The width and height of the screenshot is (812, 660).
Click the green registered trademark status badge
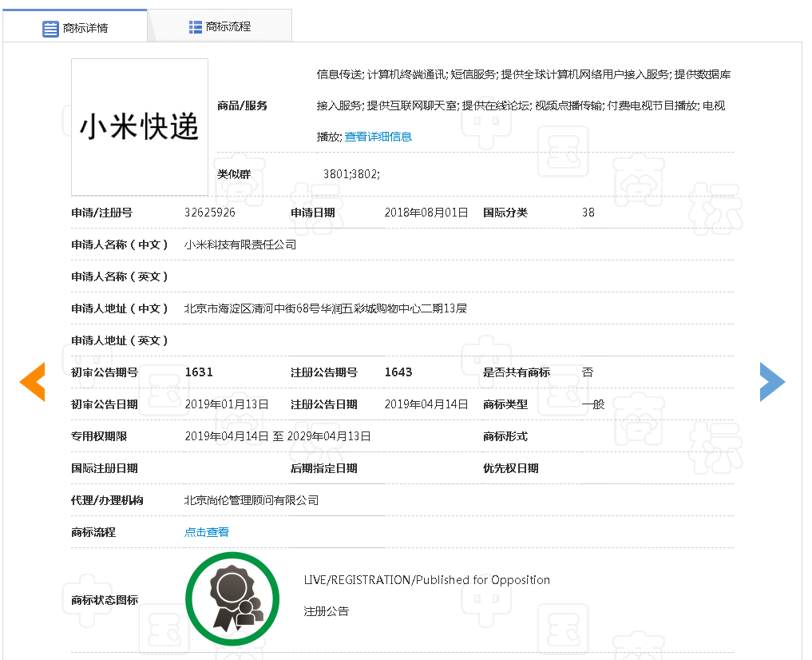232,598
